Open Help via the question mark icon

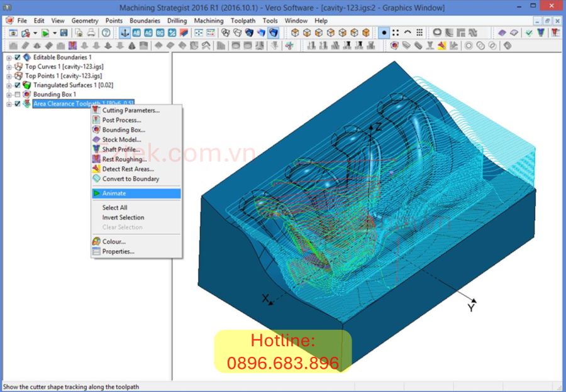tap(106, 33)
